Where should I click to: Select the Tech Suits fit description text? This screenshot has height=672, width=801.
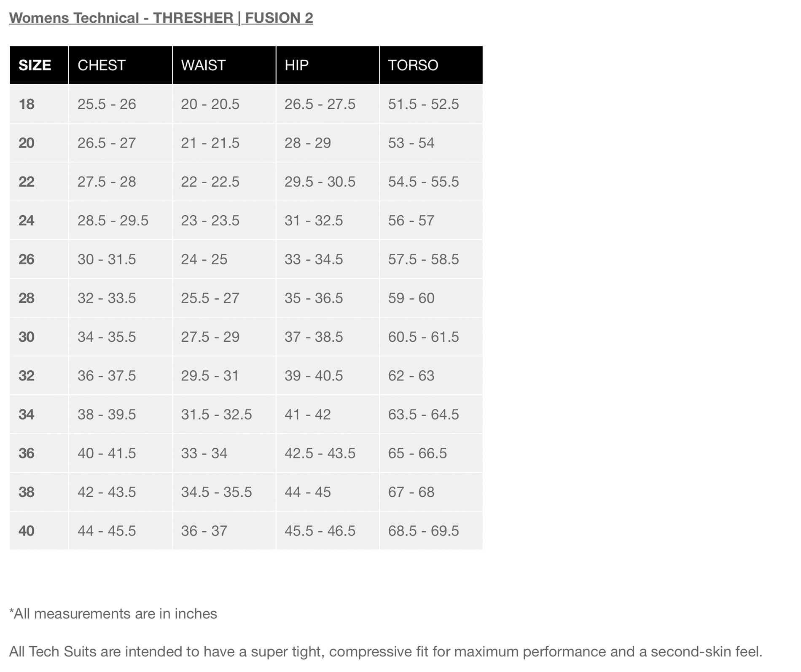coord(386,652)
